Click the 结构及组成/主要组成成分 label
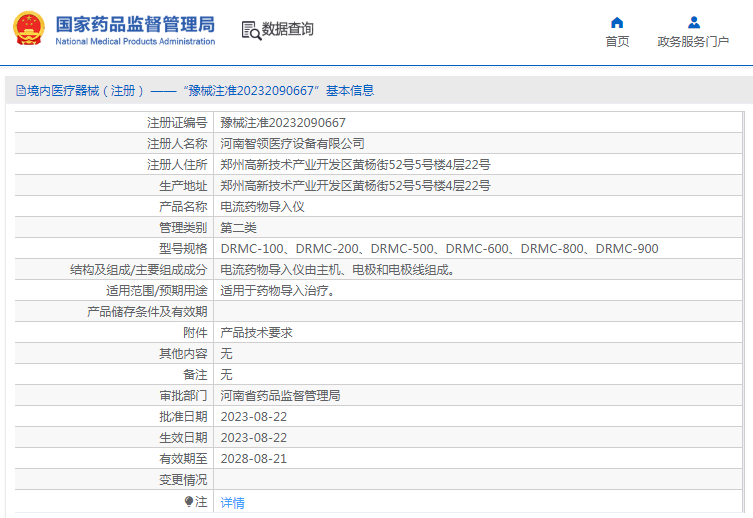 [139, 270]
